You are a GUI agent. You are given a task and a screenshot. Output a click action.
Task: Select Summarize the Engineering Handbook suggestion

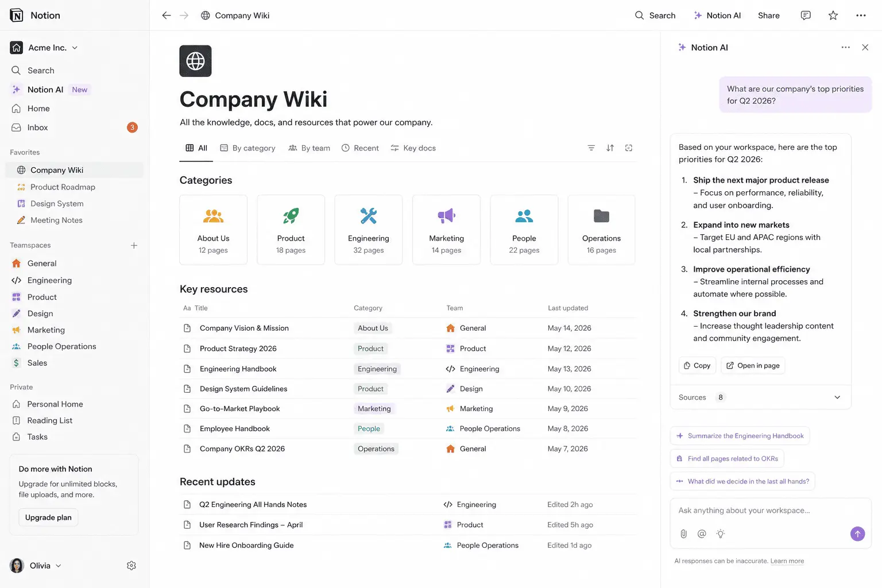pyautogui.click(x=740, y=436)
